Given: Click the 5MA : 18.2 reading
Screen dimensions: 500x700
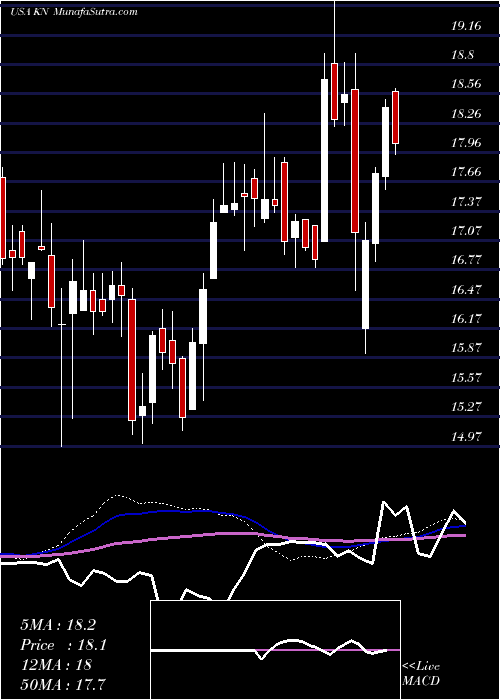Looking at the screenshot, I should [58, 625].
